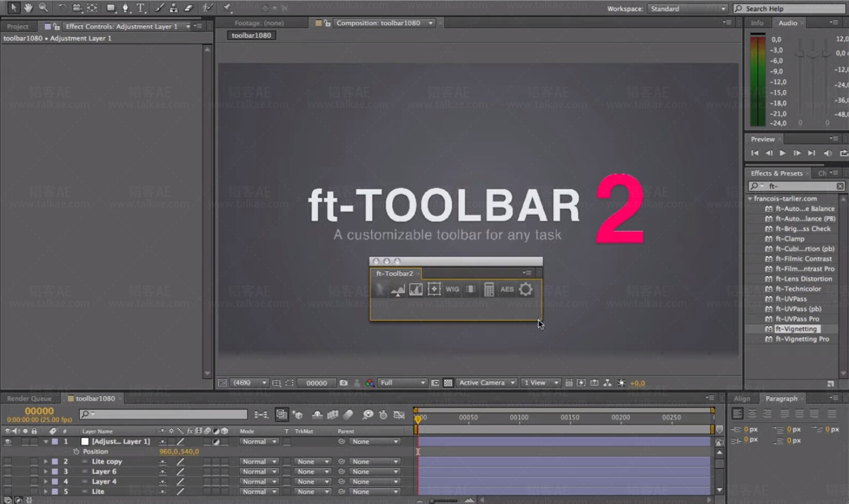
Task: Open the 1 View layout dropdown
Action: click(540, 383)
